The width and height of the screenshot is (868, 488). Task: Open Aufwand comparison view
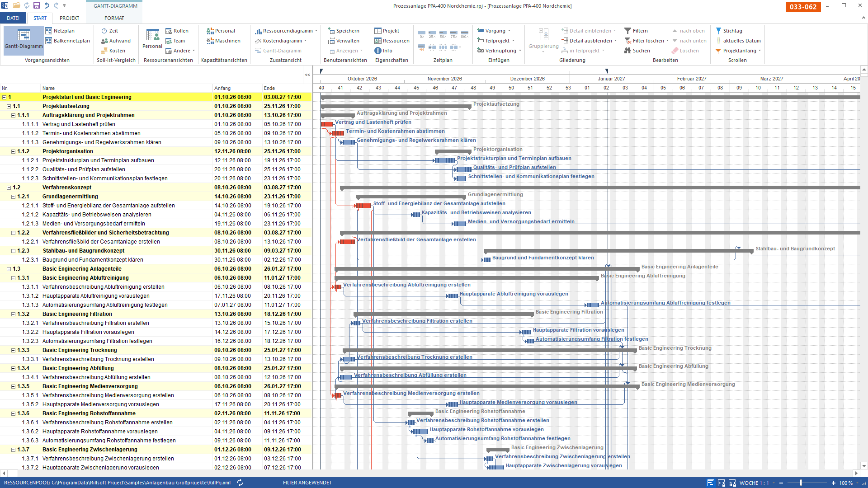[x=116, y=41]
